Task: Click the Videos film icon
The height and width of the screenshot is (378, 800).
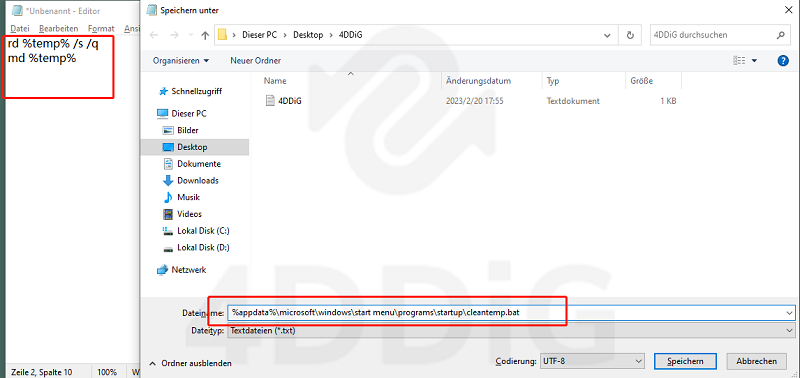Action: pyautogui.click(x=168, y=214)
